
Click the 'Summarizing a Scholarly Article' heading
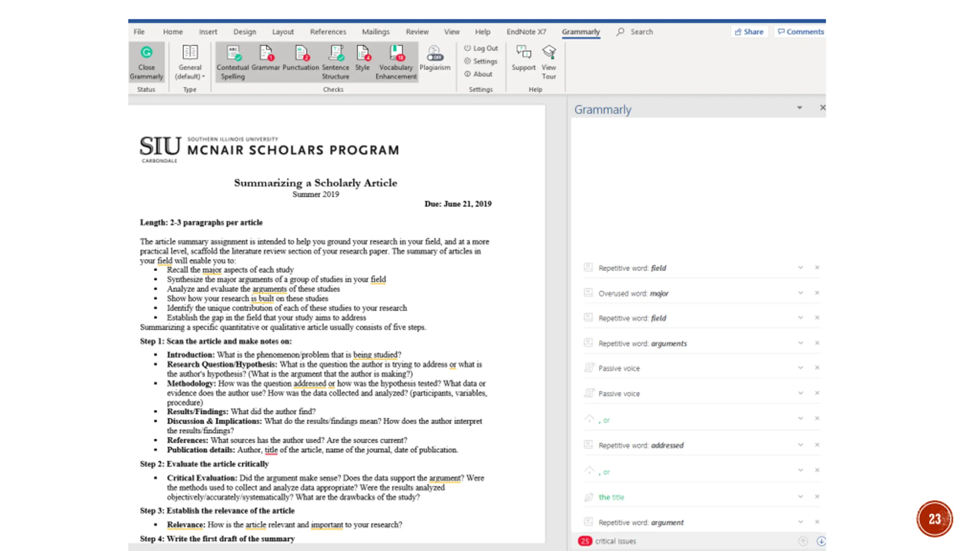tap(315, 183)
